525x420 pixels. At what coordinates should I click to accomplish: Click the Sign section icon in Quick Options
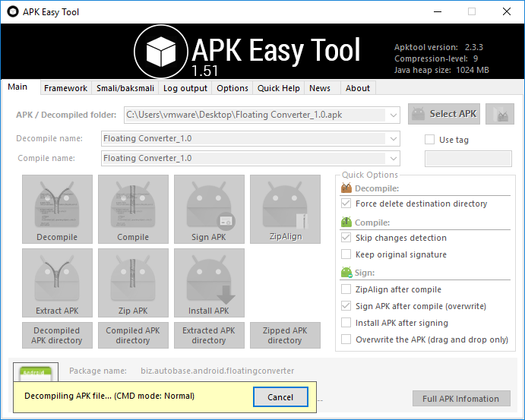[346, 273]
